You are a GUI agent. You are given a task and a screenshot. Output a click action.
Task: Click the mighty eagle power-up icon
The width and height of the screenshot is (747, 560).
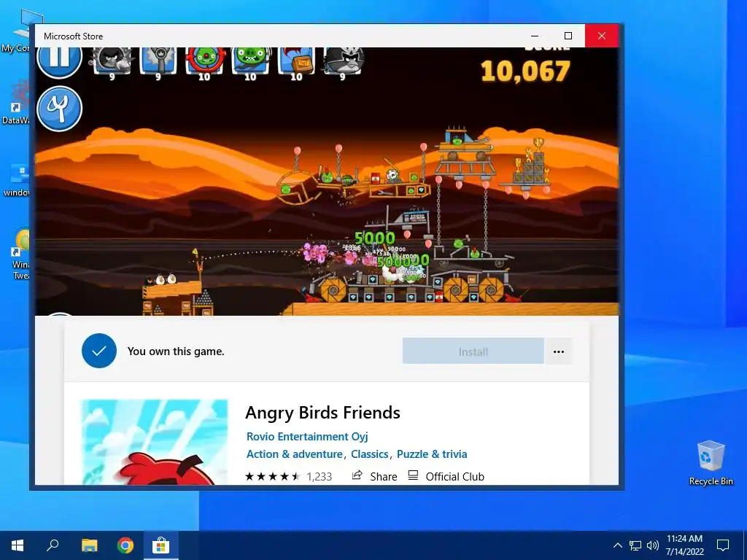click(343, 62)
